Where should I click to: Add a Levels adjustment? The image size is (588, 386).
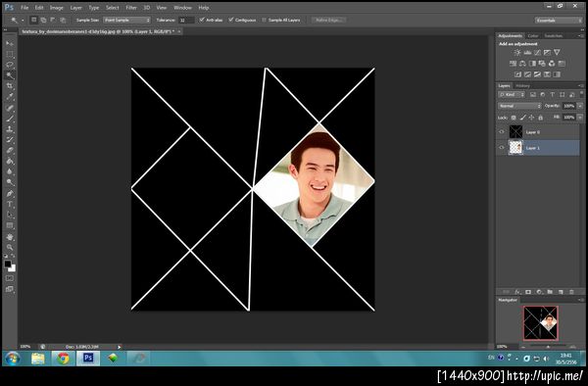coord(527,53)
